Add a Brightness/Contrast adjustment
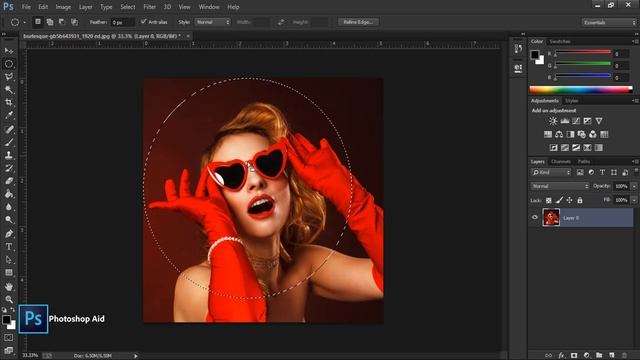640x360 pixels. [553, 121]
